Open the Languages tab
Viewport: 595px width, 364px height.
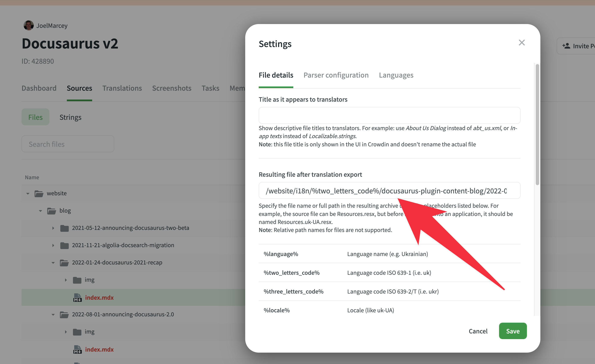pos(396,75)
